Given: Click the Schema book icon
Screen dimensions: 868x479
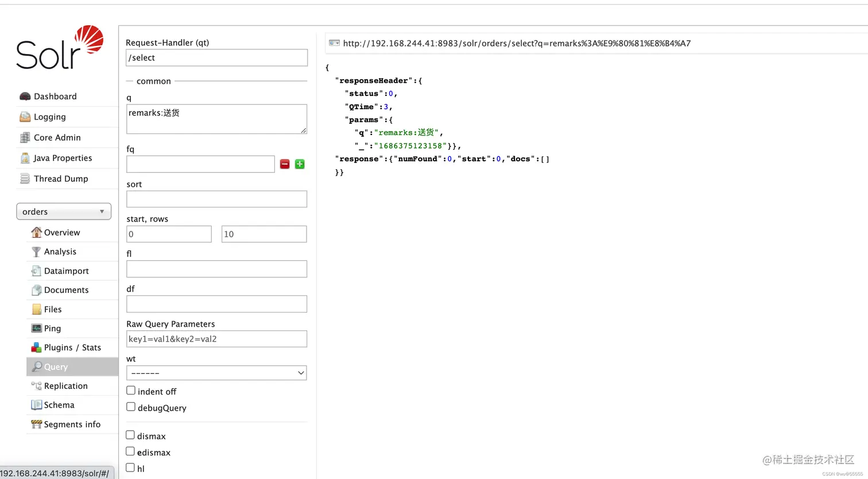Looking at the screenshot, I should (x=36, y=405).
